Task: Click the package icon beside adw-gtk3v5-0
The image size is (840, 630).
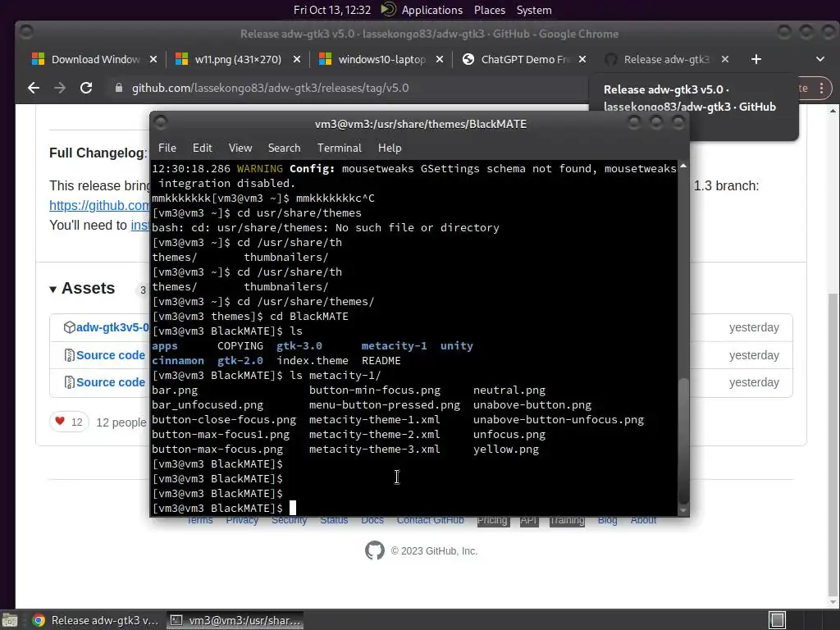Action: [x=69, y=327]
